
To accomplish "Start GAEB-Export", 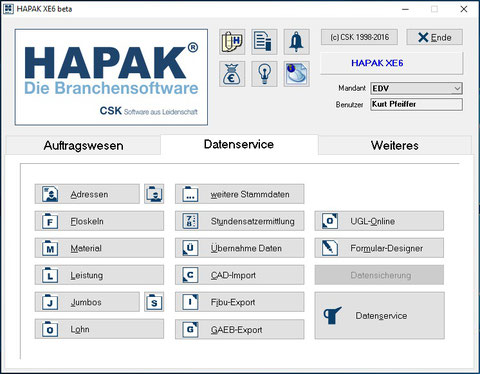I will (240, 329).
